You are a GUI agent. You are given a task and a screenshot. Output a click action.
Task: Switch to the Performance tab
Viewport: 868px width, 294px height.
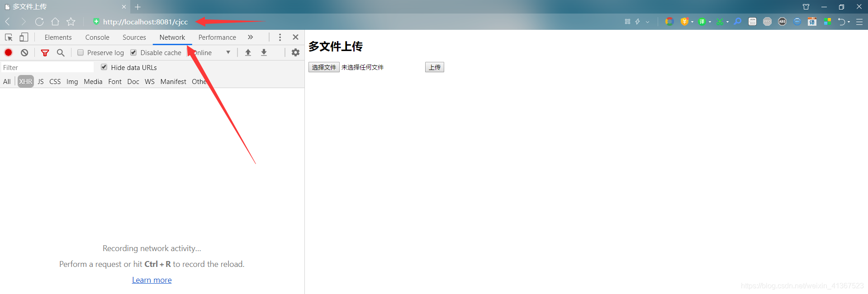click(217, 37)
